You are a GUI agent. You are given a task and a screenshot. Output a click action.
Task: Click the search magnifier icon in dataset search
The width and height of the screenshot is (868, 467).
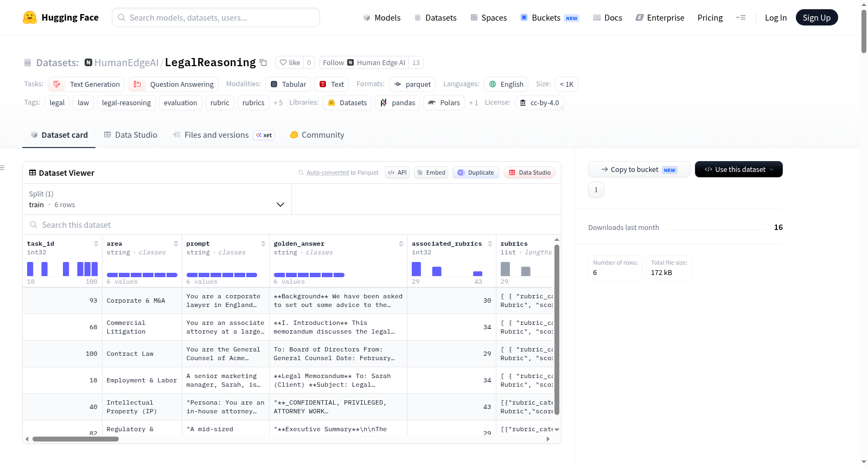(34, 225)
